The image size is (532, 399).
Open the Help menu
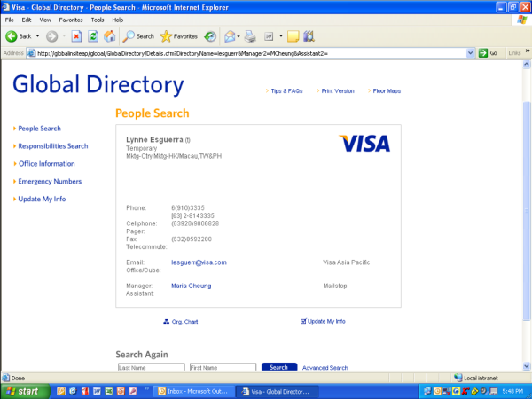pyautogui.click(x=117, y=20)
